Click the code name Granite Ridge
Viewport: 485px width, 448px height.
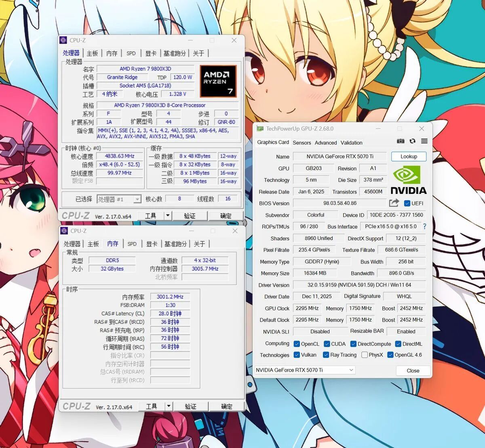pos(122,77)
